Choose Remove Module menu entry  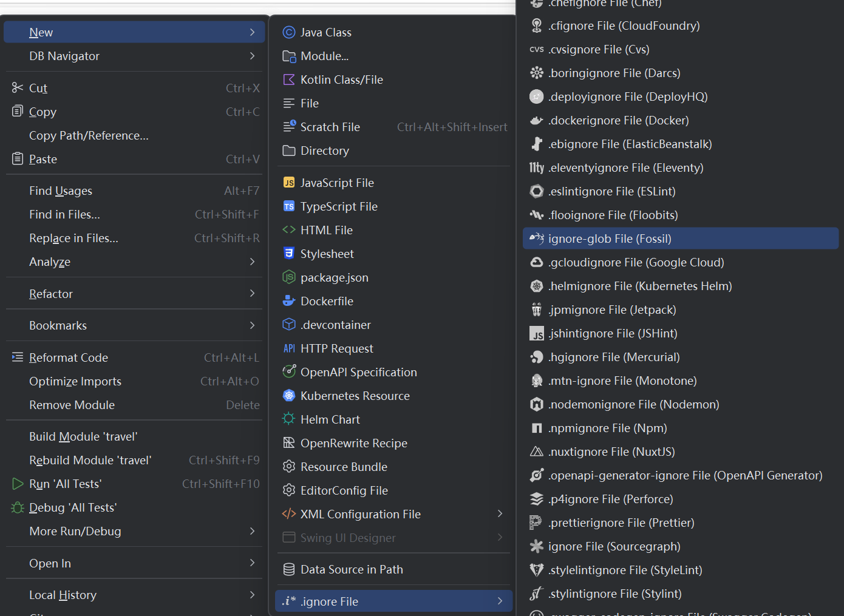tap(135, 405)
